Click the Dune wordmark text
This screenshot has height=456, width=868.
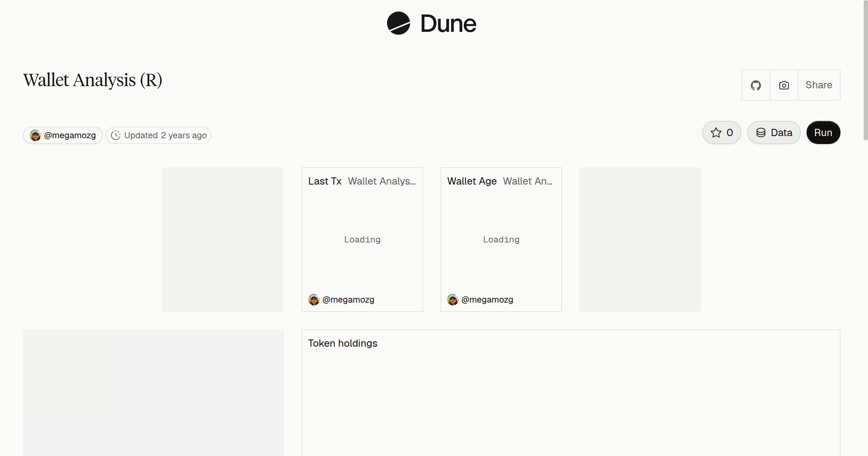[448, 24]
